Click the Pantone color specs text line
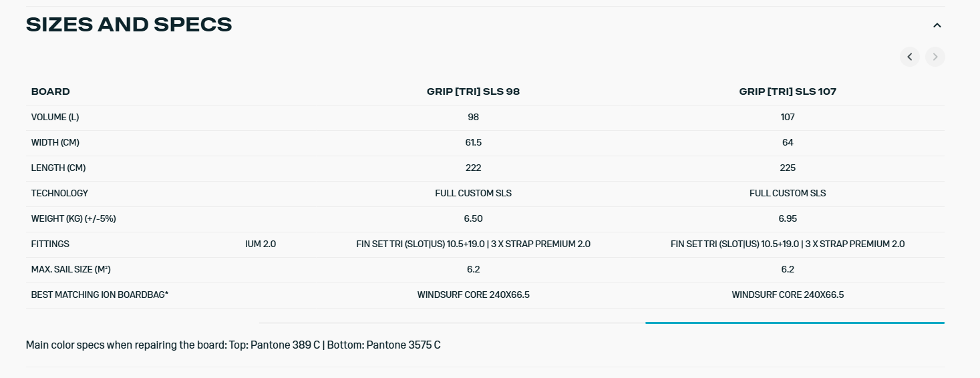The width and height of the screenshot is (980, 378). [x=233, y=345]
